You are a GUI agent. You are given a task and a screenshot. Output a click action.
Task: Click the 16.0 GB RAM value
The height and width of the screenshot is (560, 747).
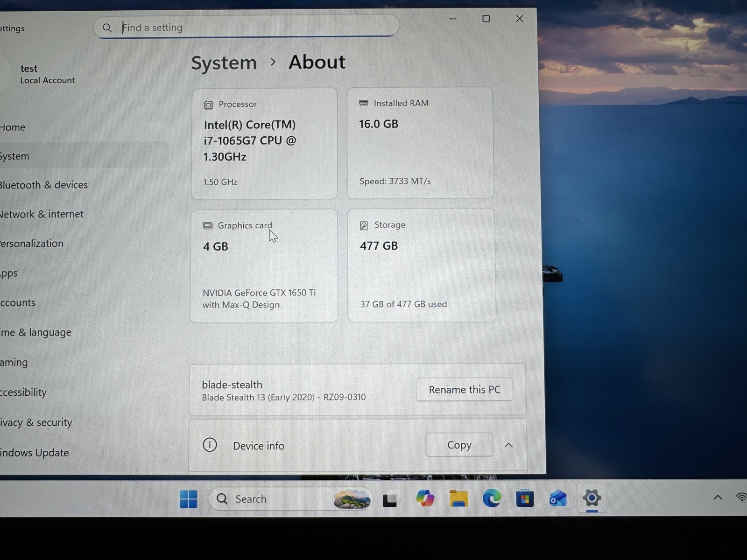pyautogui.click(x=379, y=124)
